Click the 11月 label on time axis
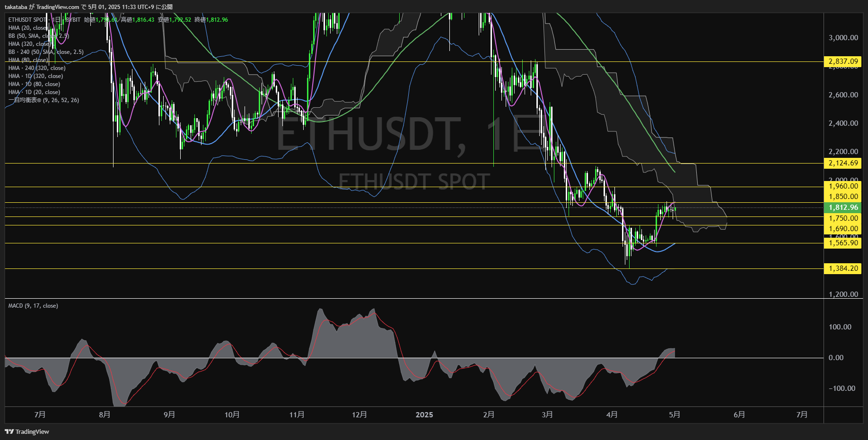 pyautogui.click(x=297, y=414)
